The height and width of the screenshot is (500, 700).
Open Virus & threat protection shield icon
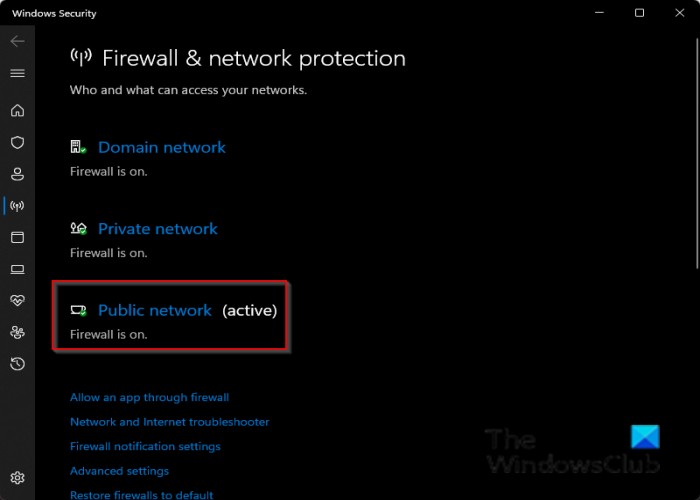pos(17,143)
